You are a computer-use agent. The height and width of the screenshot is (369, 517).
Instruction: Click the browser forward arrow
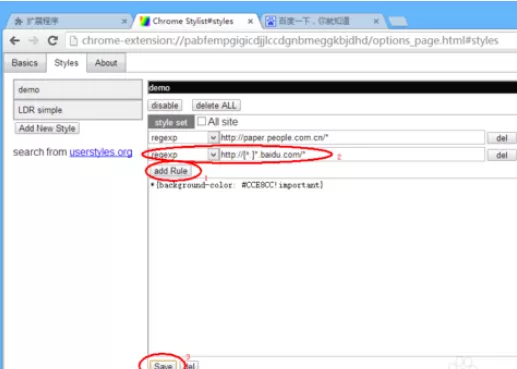click(33, 41)
